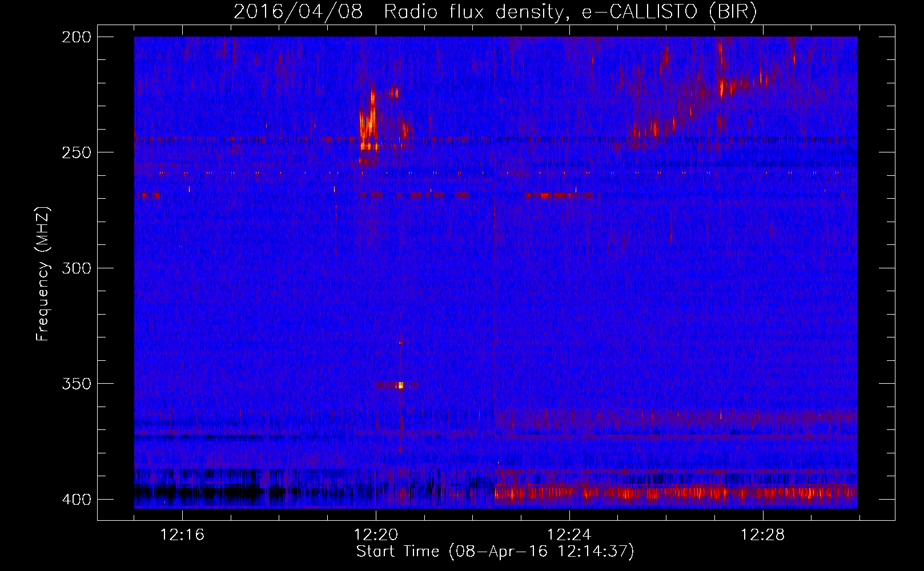Click the 'Frequency (MHZ)' axis label
Screen dimensions: 924x571
coord(43,274)
